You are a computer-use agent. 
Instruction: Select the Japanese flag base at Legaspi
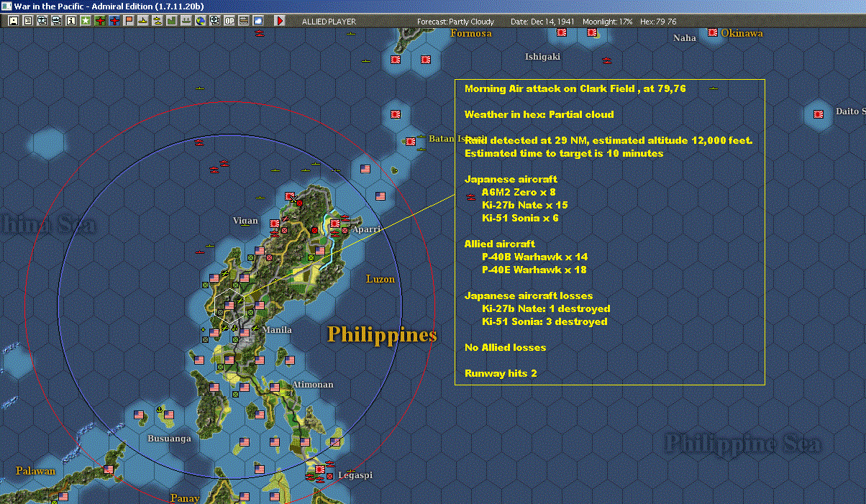click(x=320, y=469)
